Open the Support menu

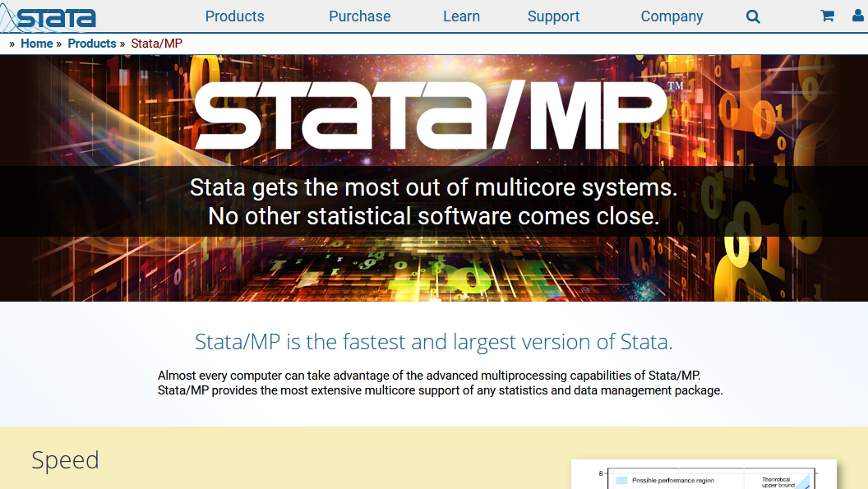(x=553, y=16)
